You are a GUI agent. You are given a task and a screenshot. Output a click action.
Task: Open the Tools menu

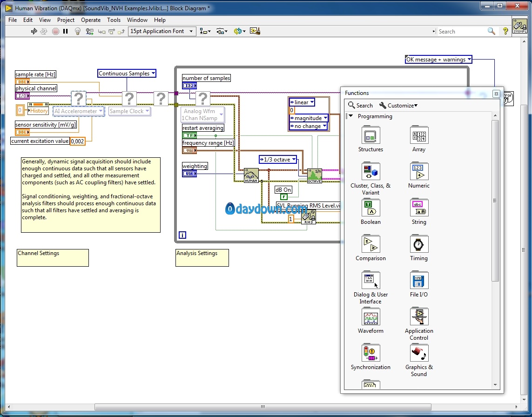(x=114, y=20)
